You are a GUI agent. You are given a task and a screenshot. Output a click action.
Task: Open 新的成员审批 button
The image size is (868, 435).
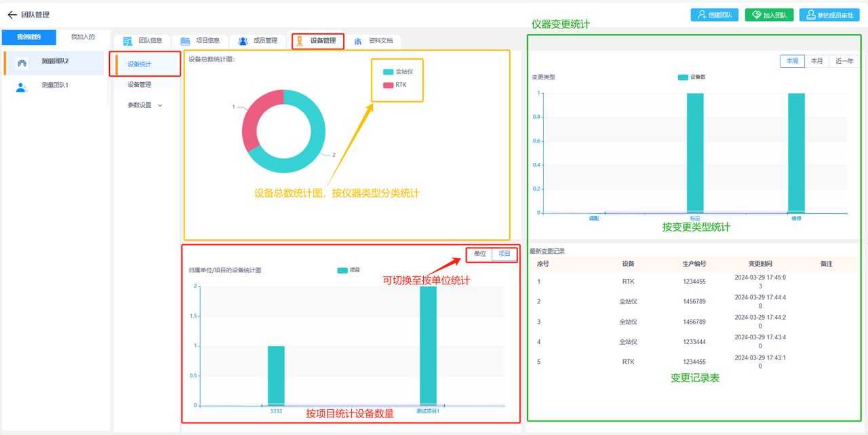coord(829,15)
